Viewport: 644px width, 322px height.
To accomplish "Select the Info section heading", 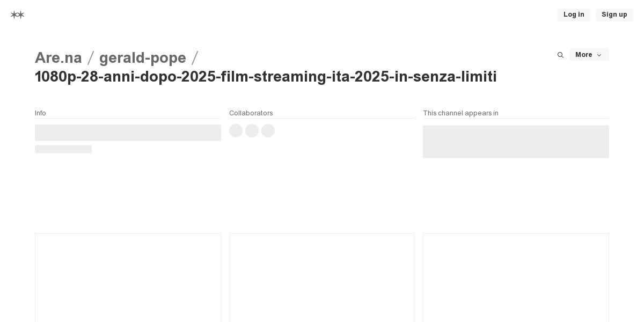I will [40, 113].
